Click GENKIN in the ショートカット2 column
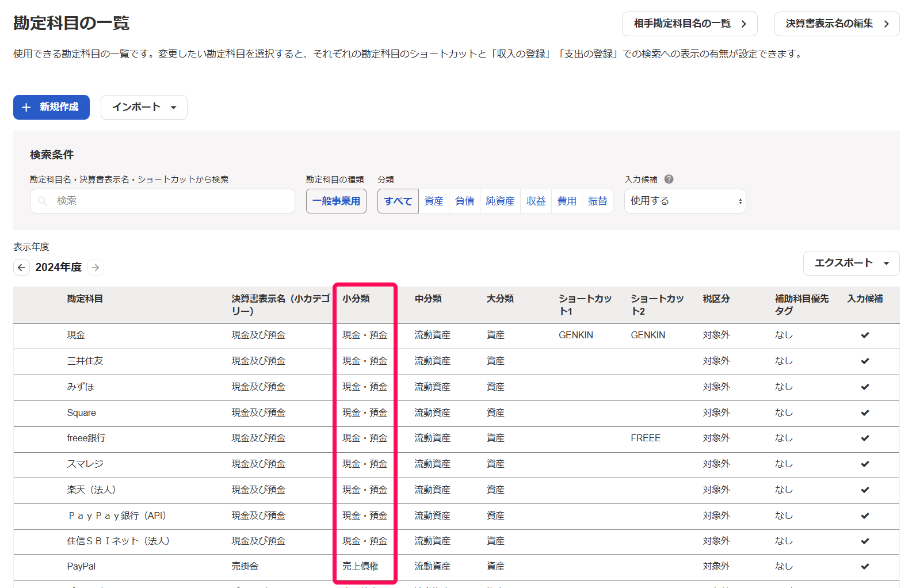Screen dimensions: 916x588 pos(648,335)
